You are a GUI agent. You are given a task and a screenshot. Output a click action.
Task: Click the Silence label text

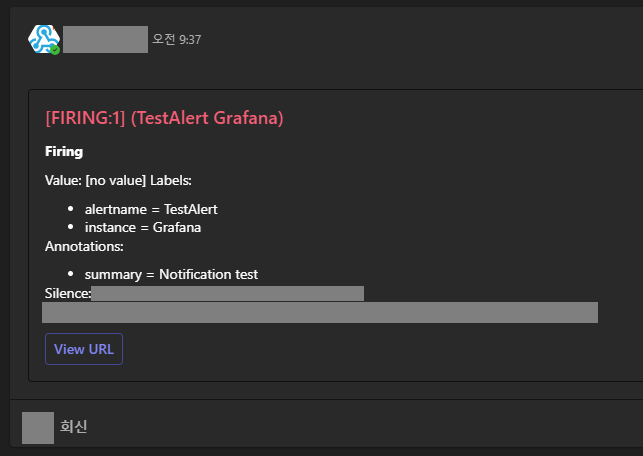click(68, 293)
